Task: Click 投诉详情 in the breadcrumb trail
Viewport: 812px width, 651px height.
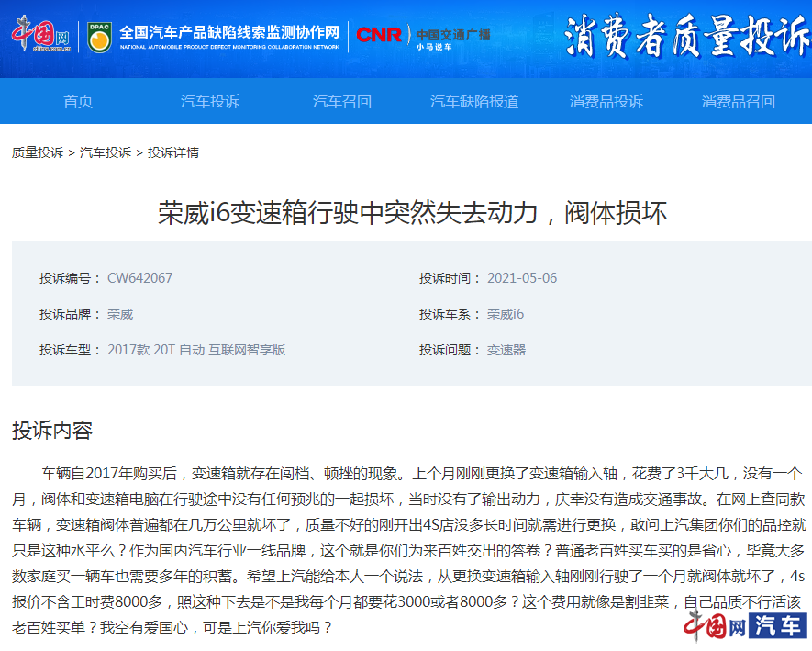Action: (173, 152)
